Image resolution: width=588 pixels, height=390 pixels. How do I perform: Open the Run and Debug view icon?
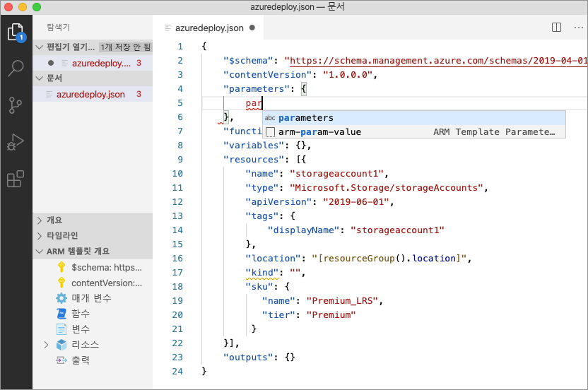pos(16,142)
